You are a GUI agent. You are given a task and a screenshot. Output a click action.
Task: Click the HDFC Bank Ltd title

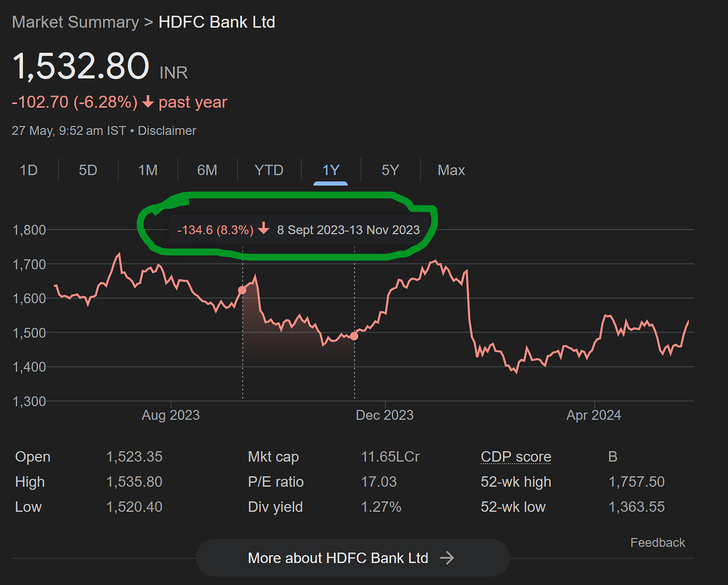click(x=217, y=22)
